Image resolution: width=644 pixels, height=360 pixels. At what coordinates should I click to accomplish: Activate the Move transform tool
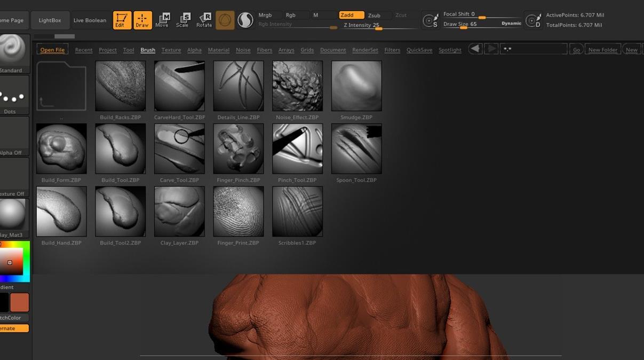162,20
